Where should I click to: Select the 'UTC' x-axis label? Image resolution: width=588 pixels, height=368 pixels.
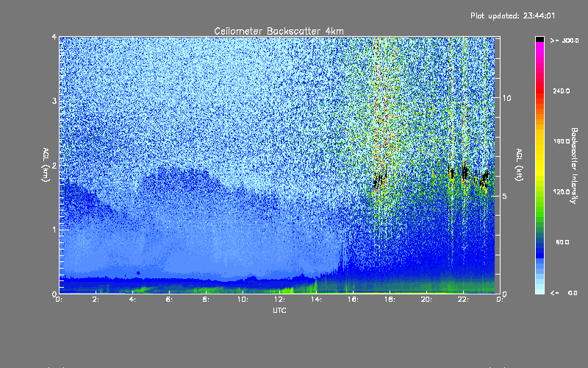pos(279,310)
